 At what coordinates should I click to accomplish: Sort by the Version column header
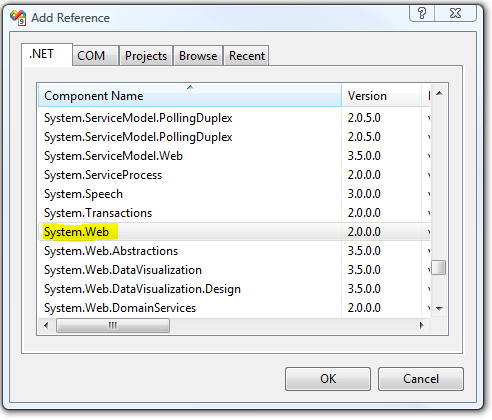point(381,96)
